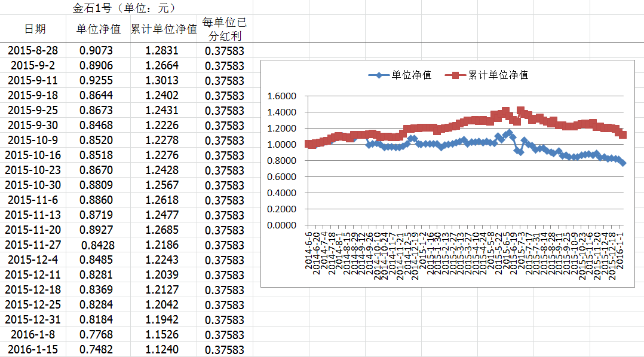The height and width of the screenshot is (357, 644).
Task: Select the date cell 2015-10-9
Action: [x=33, y=141]
